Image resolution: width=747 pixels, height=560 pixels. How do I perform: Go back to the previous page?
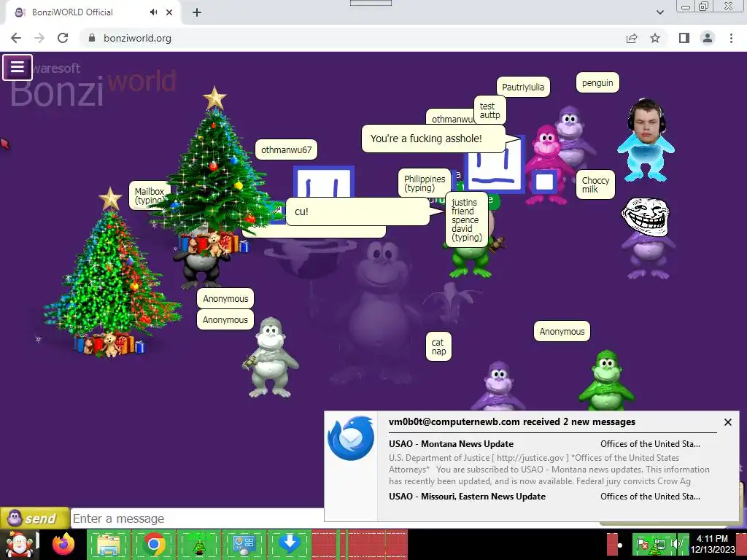pyautogui.click(x=16, y=38)
